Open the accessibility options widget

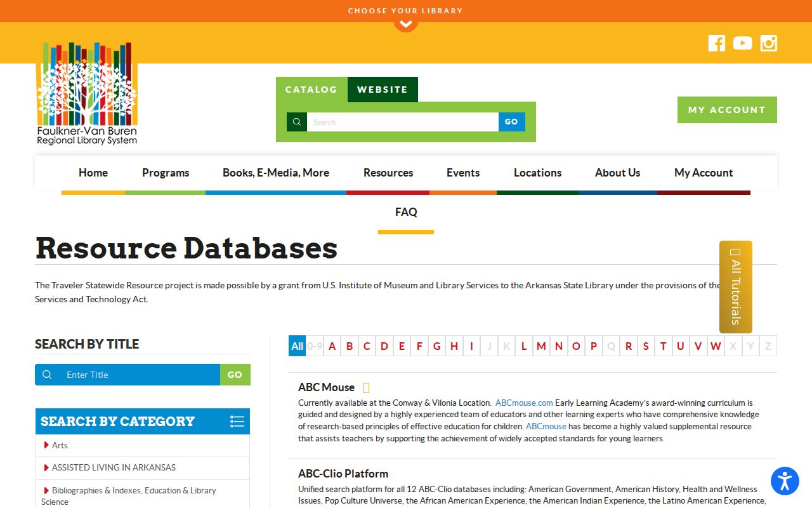click(785, 481)
